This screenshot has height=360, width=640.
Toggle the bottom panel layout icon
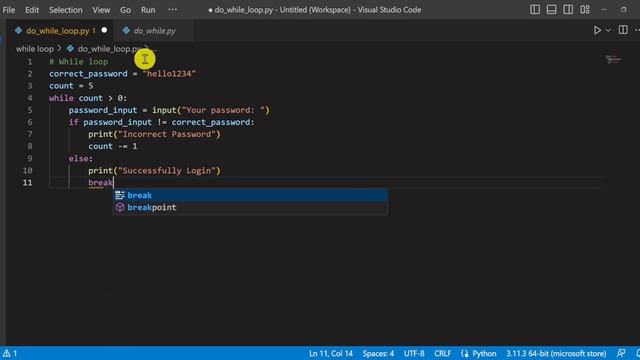[x=551, y=9]
